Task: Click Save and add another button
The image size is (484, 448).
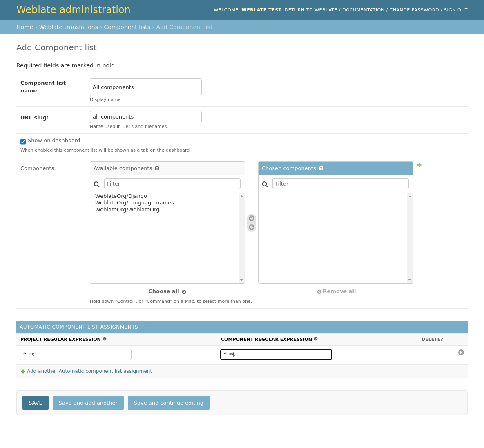Action: pos(88,403)
